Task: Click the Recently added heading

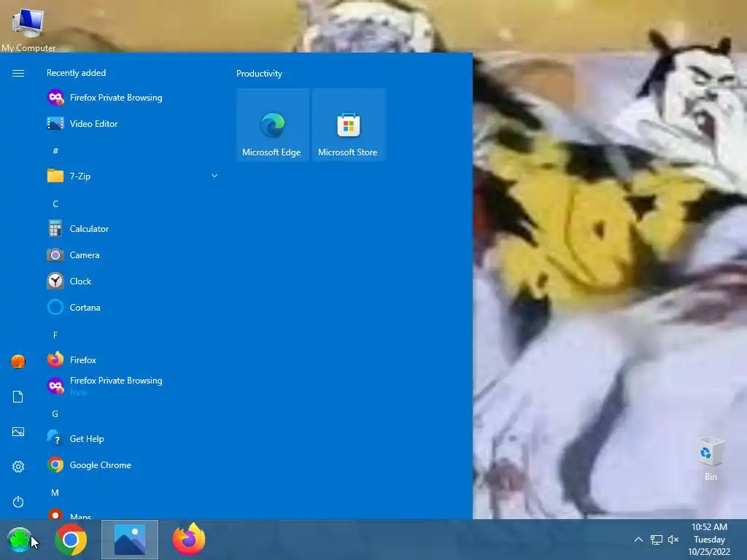Action: [x=76, y=73]
